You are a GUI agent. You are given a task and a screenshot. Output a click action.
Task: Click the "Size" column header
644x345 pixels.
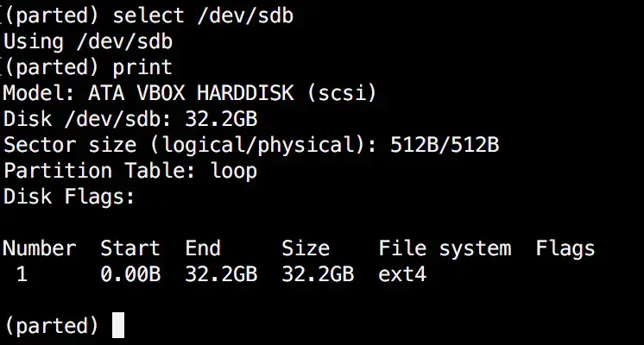(306, 248)
